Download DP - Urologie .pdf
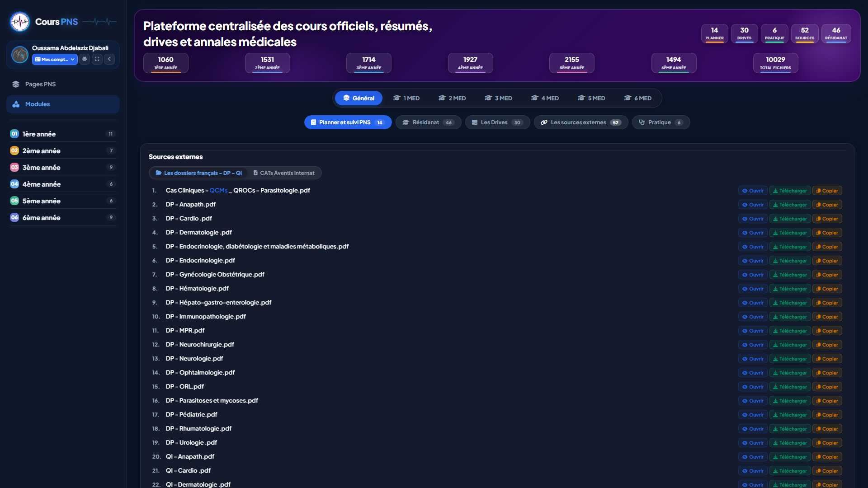This screenshot has width=868, height=488. point(790,443)
